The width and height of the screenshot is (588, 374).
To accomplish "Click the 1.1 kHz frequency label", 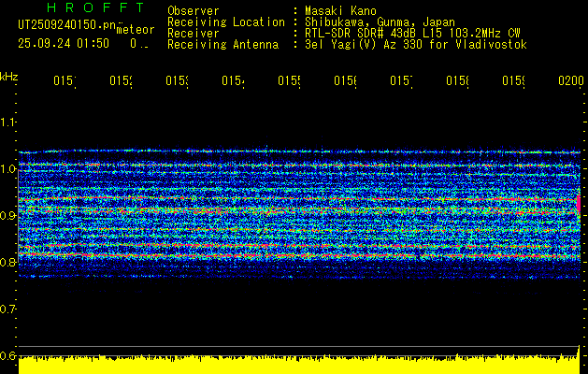I will [7, 122].
